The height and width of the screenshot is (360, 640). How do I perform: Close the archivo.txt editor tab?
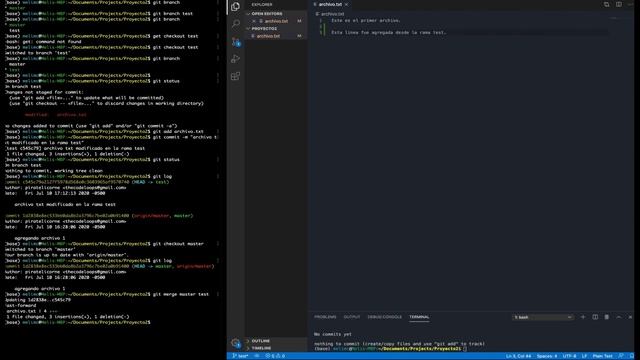347,4
